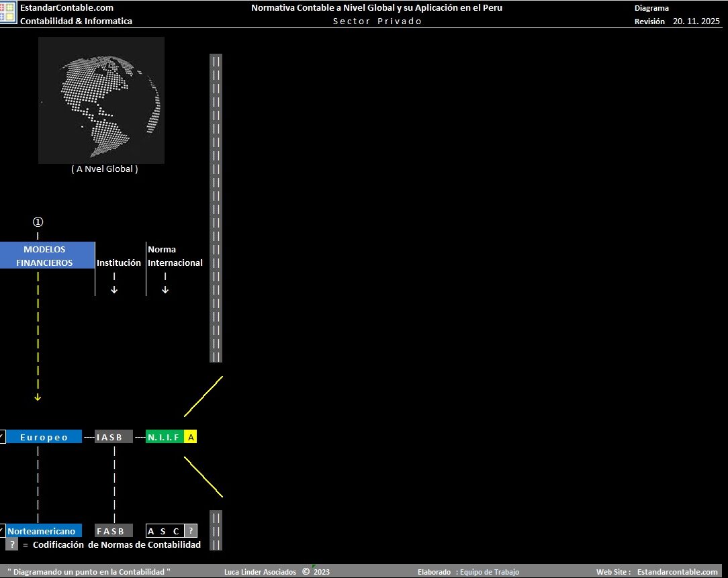
Task: Click the dotted globe image
Action: click(x=101, y=100)
